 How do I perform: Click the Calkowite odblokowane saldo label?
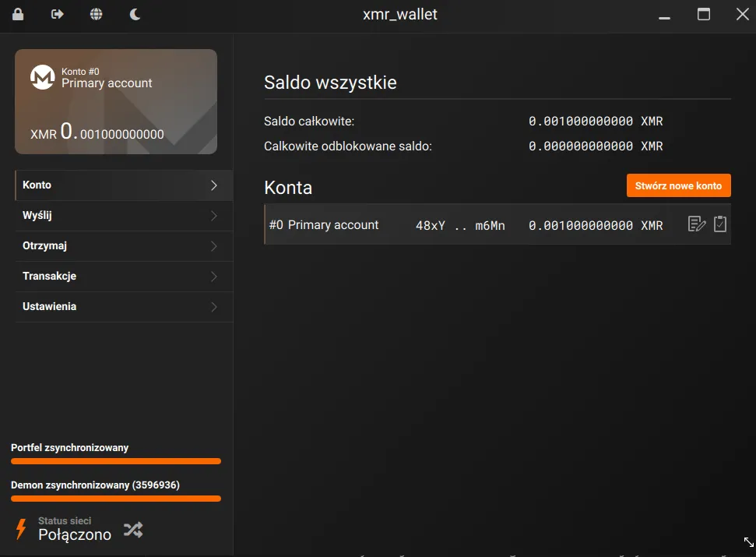coord(347,146)
